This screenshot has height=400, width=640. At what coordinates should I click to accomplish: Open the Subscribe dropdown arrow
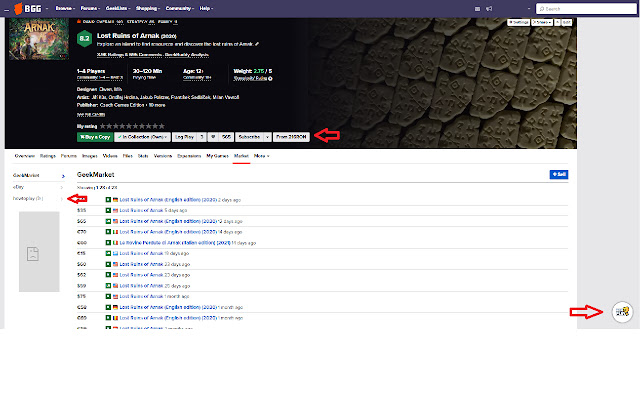point(268,135)
